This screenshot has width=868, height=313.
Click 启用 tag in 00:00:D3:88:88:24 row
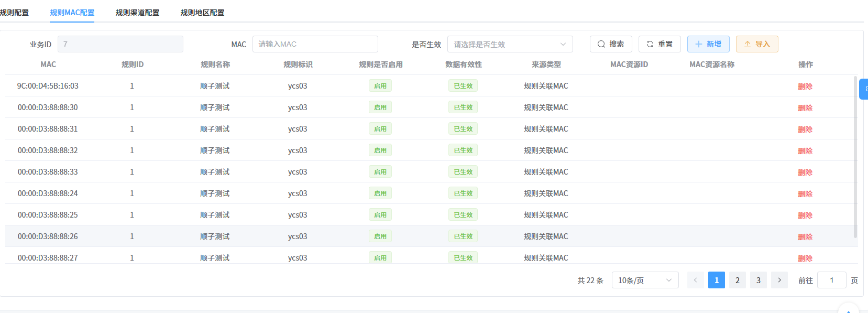[380, 193]
